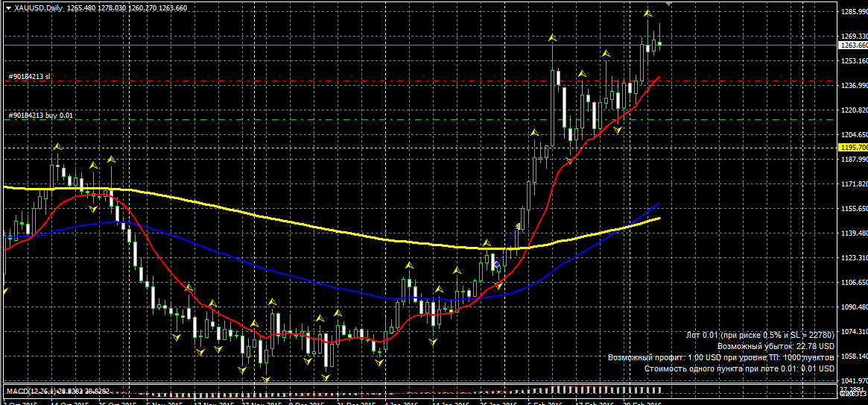The height and width of the screenshot is (405, 868).
Task: Click 'Стоимость одного пункта при лоте' line
Action: pos(740,368)
